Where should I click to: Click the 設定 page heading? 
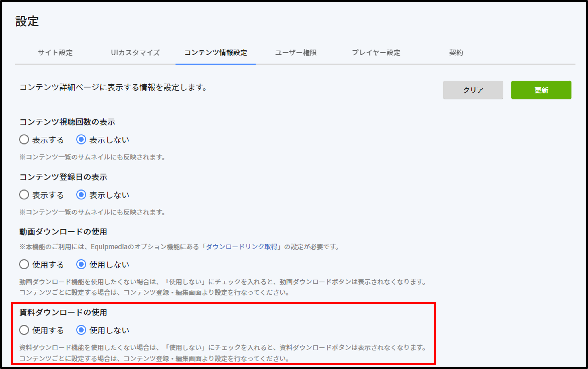[27, 21]
